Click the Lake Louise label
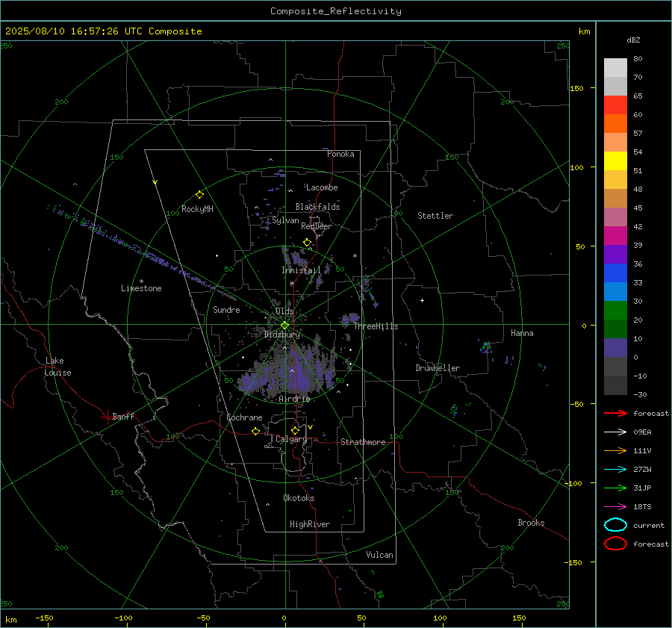 (x=57, y=367)
